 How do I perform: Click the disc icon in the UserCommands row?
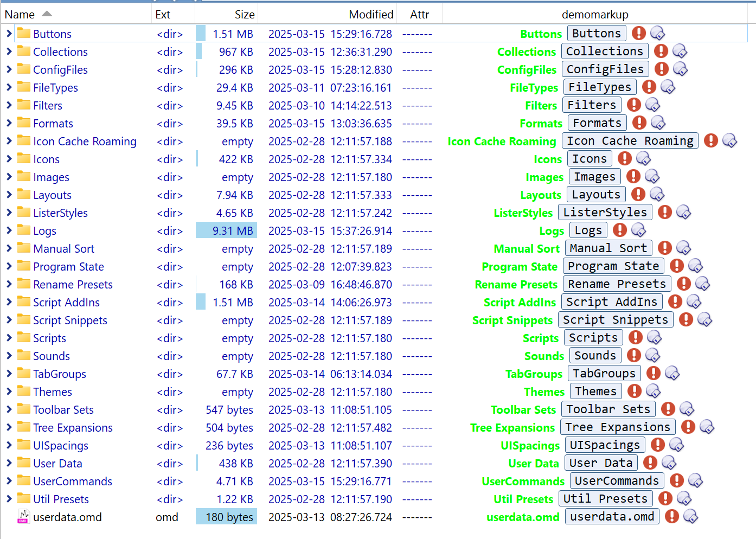click(x=695, y=480)
